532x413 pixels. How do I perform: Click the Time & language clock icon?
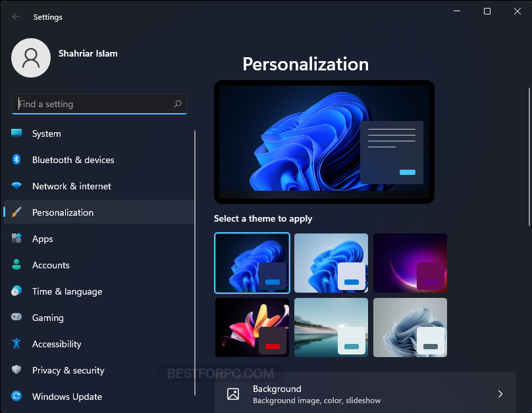tap(16, 291)
